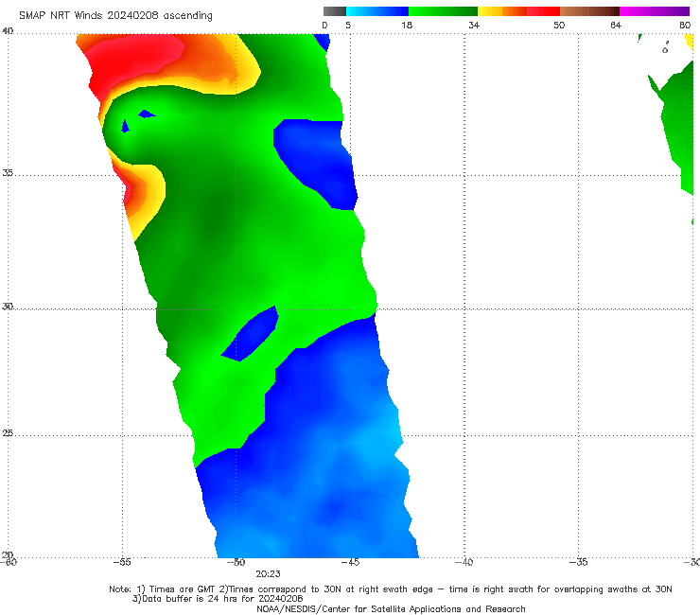This screenshot has height=615, width=700.
Task: Click the small island outline near the top-right corner
Action: 665,48
